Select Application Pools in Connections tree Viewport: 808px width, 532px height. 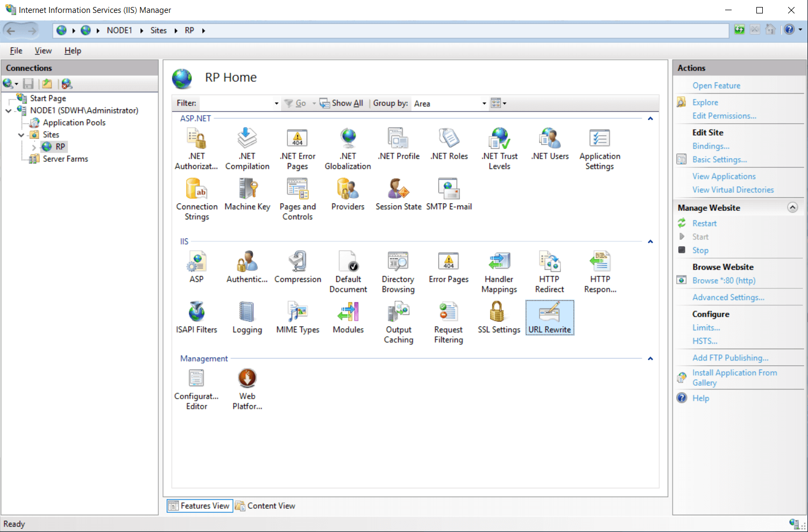74,123
